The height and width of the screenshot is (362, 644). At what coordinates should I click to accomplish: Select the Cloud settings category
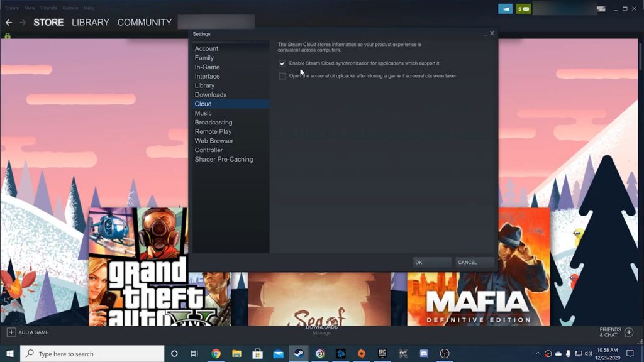pos(231,104)
